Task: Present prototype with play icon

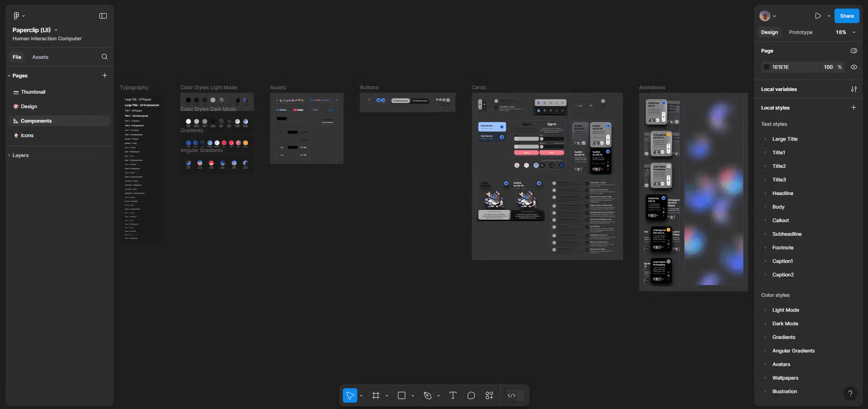Action: [818, 16]
